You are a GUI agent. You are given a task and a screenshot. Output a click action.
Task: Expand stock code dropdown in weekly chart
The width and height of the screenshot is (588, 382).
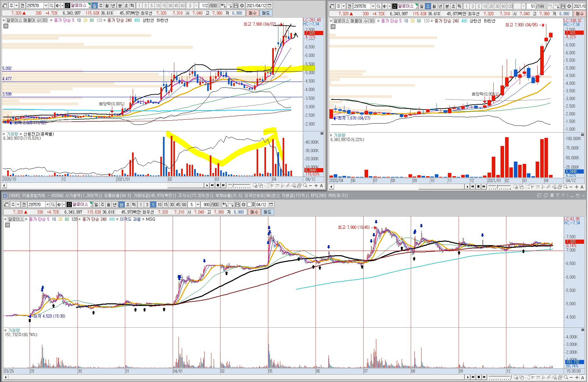[373, 6]
